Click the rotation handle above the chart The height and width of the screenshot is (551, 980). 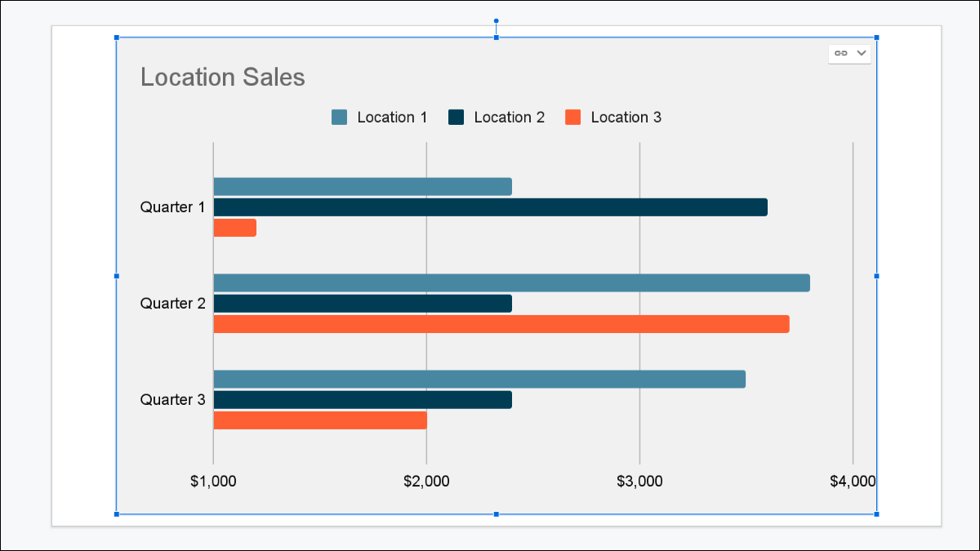(496, 21)
